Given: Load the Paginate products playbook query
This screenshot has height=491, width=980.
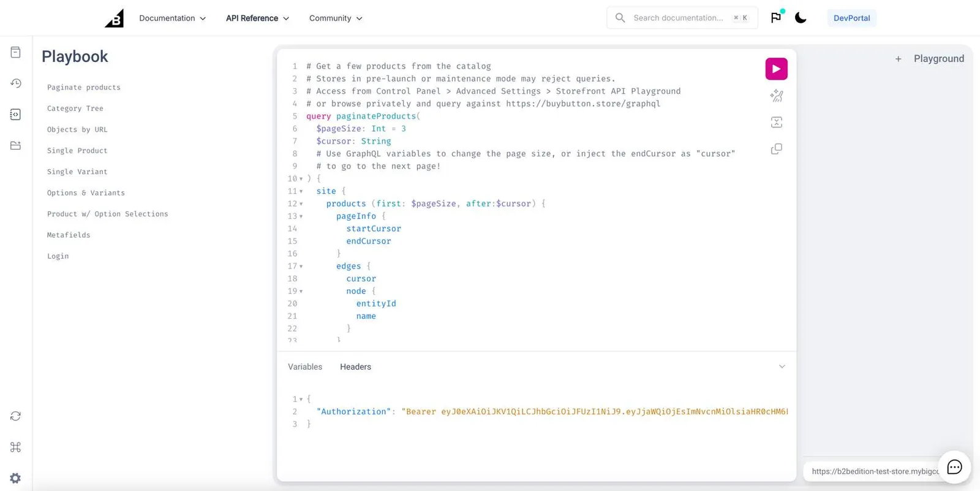Looking at the screenshot, I should point(84,88).
